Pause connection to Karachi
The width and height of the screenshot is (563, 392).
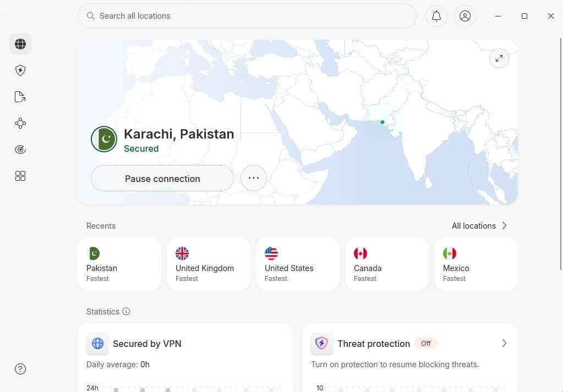(x=162, y=179)
